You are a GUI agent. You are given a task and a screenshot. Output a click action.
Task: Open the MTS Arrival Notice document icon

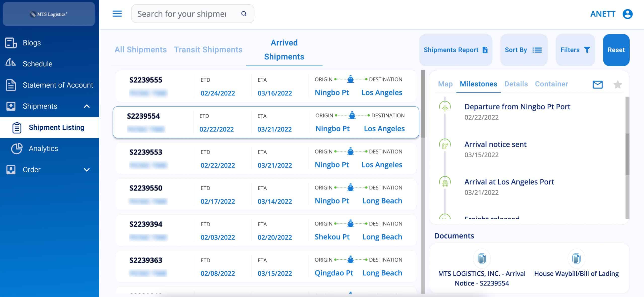(x=482, y=259)
